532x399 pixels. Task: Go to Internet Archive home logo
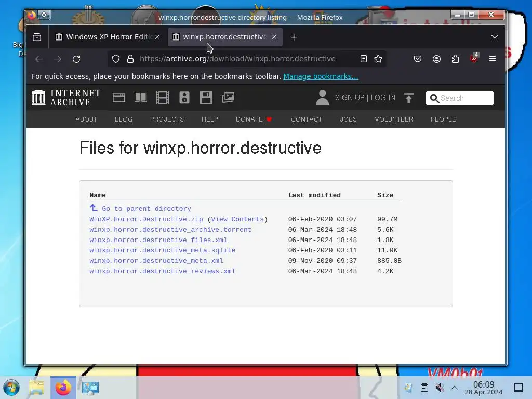(x=66, y=98)
